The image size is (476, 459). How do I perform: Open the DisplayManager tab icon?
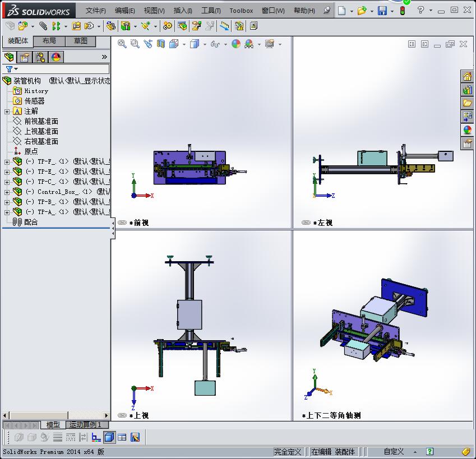56,57
